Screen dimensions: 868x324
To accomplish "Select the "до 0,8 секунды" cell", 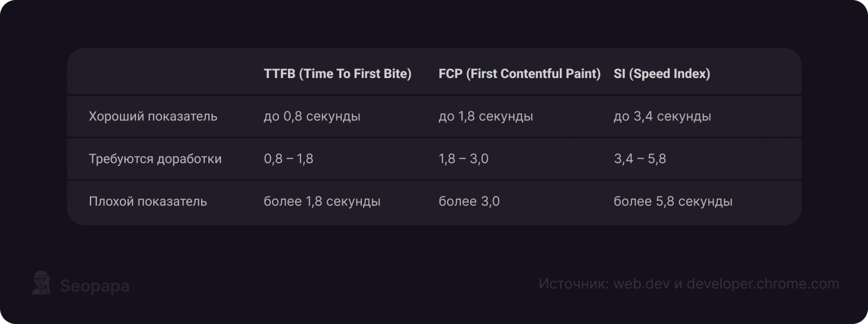I will click(x=312, y=116).
